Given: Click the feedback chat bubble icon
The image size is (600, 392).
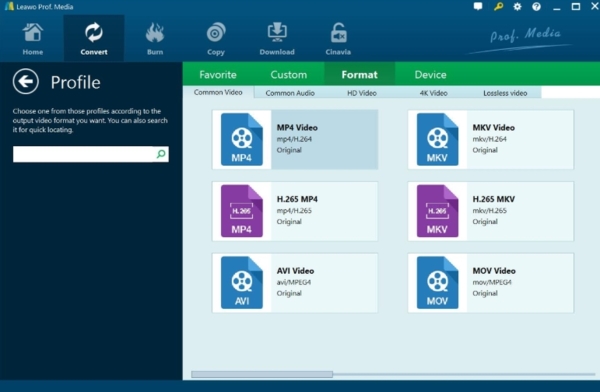Looking at the screenshot, I should (478, 7).
